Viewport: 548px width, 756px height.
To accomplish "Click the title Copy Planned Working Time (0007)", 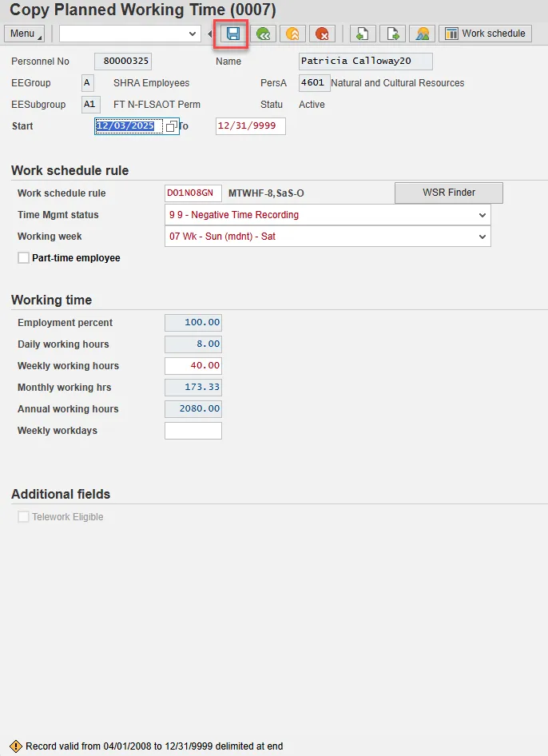I will point(143,10).
